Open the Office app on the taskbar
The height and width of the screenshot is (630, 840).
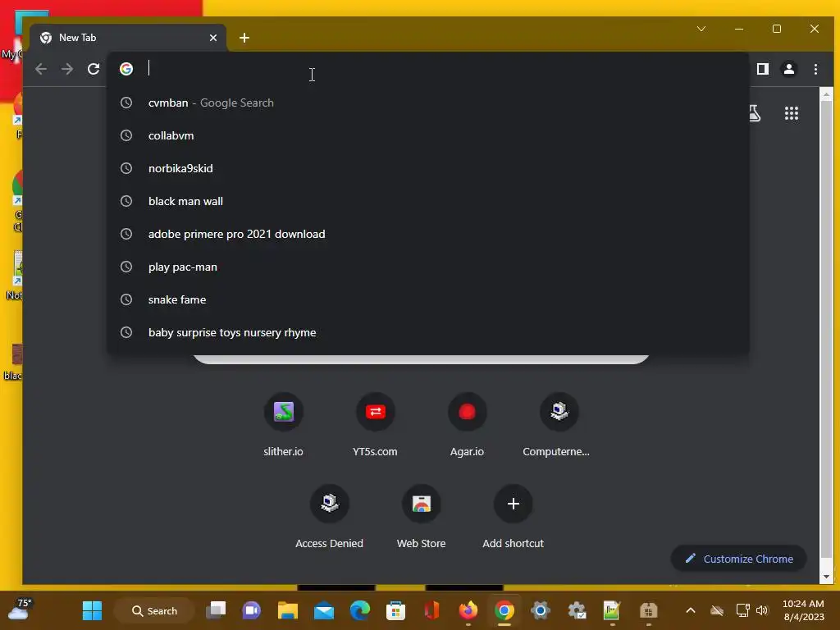point(431,610)
